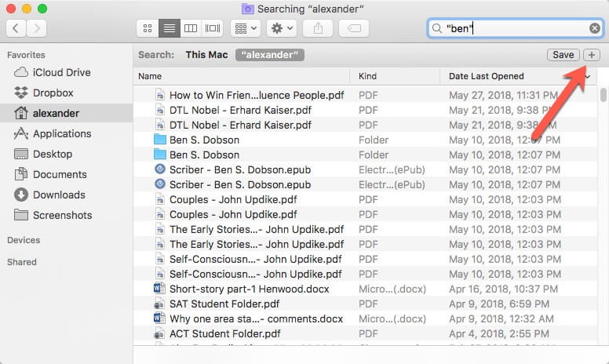The height and width of the screenshot is (364, 609).
Task: Click the Devices sidebar heading
Action: tap(24, 240)
